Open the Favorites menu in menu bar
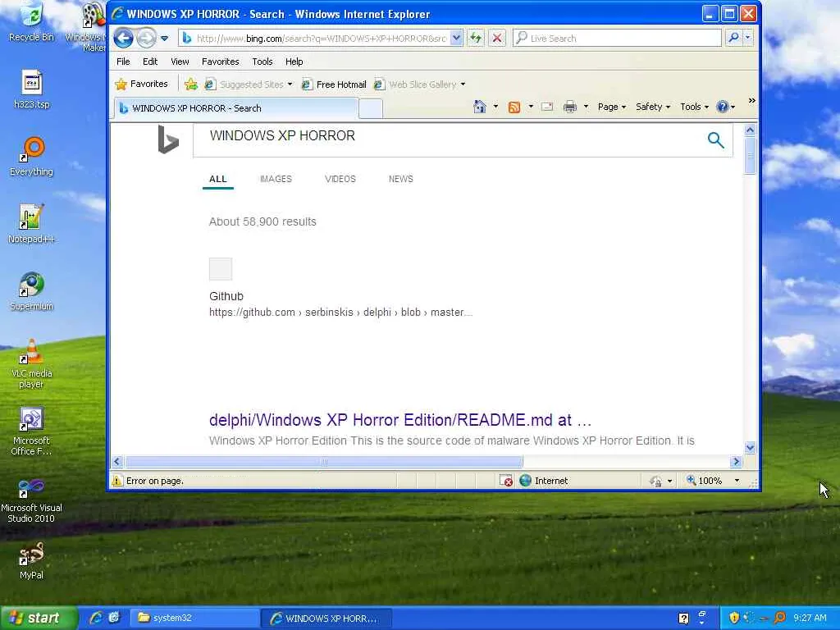 pyautogui.click(x=220, y=62)
